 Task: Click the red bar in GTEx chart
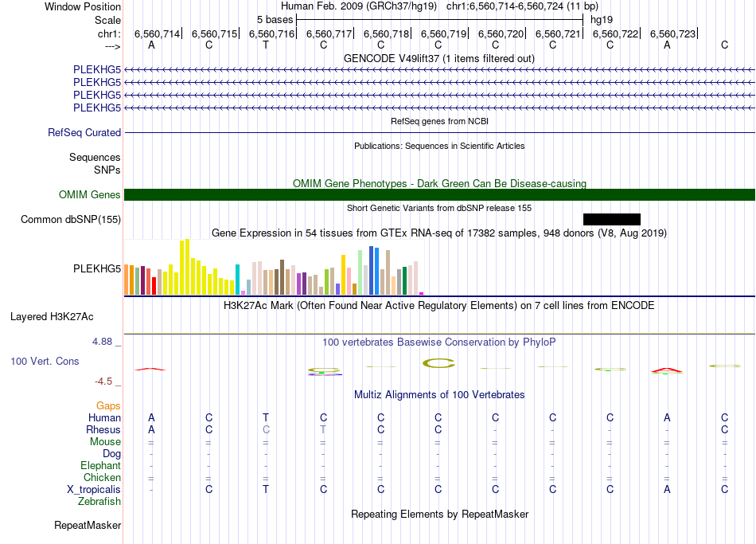tap(154, 286)
